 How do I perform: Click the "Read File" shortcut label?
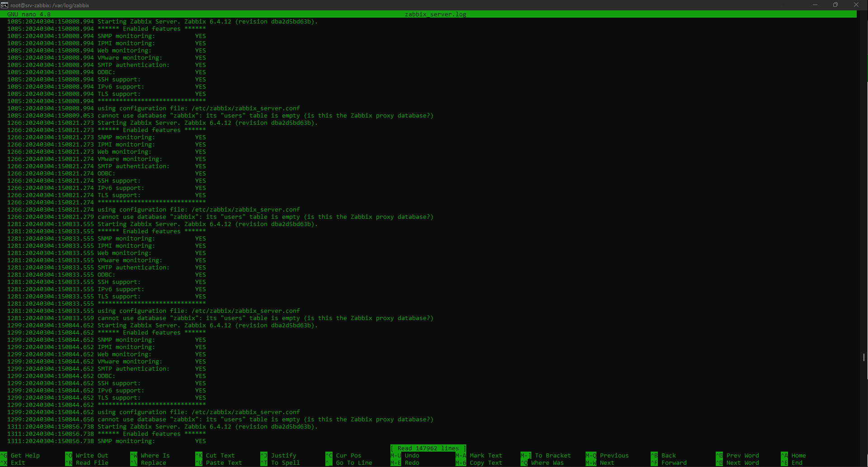coord(92,463)
